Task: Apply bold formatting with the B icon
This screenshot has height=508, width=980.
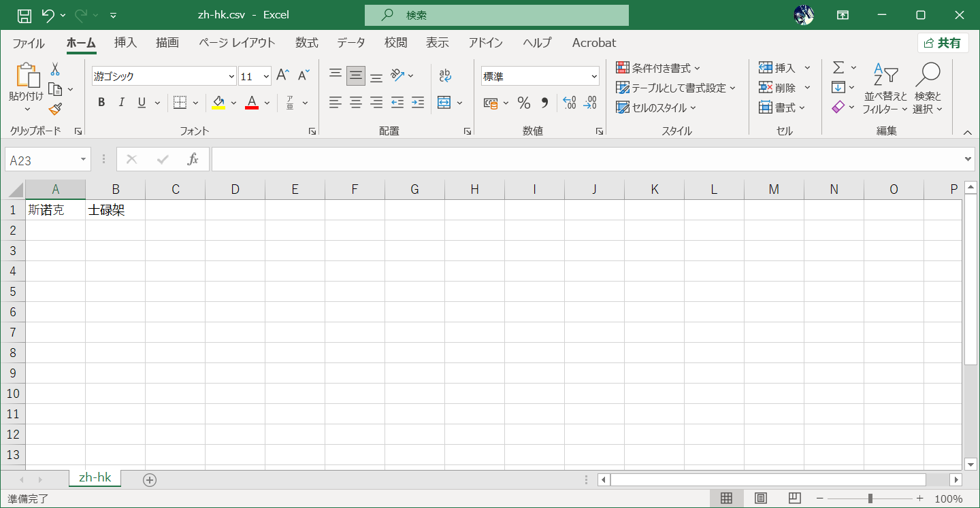Action: pyautogui.click(x=101, y=102)
